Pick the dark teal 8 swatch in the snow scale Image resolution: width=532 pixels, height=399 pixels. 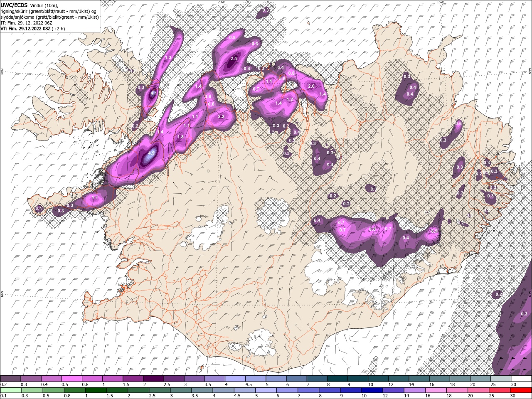[x=337, y=379]
